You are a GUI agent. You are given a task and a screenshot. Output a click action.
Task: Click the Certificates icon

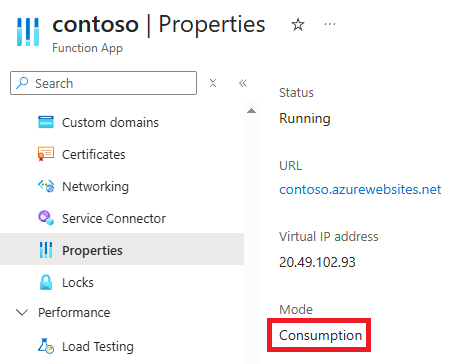point(46,154)
